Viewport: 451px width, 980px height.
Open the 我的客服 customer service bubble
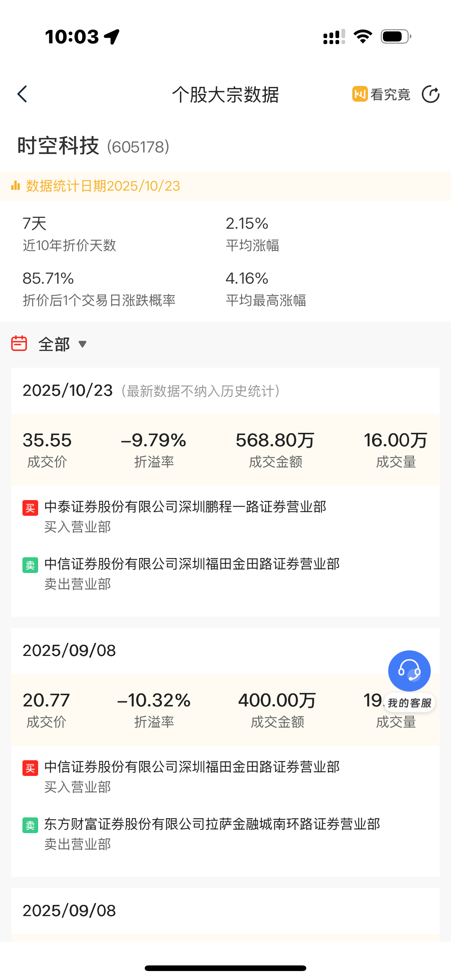tap(409, 681)
